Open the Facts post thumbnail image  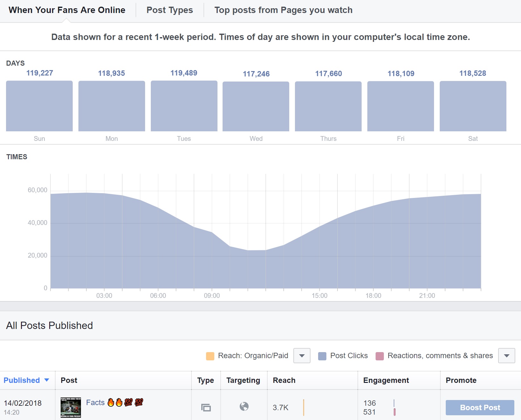(71, 408)
